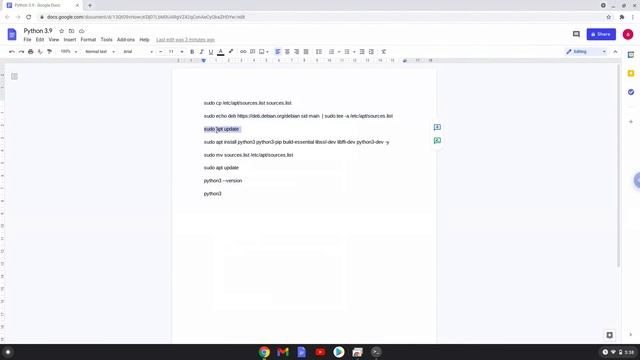The image size is (640, 360).
Task: Show the document outline icon
Action: click(14, 76)
